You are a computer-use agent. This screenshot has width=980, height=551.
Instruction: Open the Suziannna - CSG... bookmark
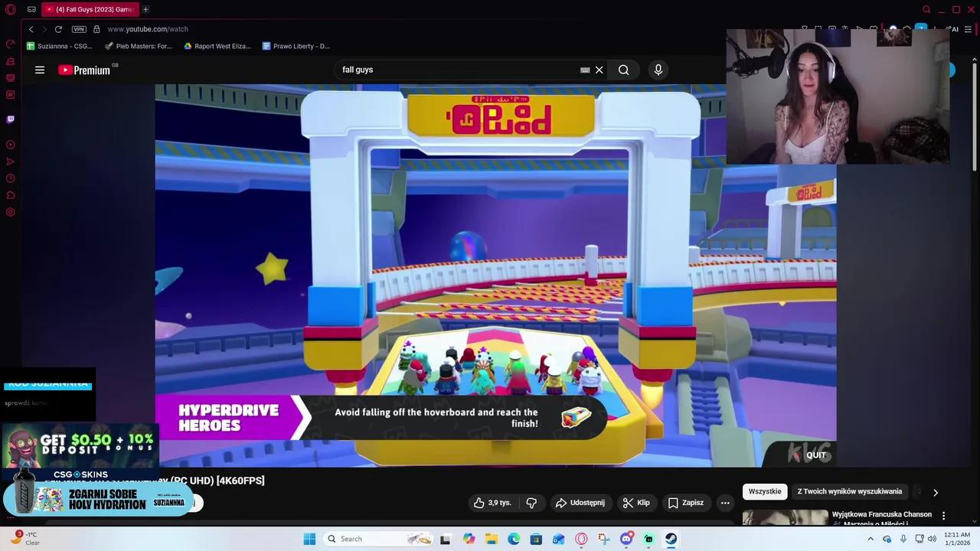pos(59,46)
